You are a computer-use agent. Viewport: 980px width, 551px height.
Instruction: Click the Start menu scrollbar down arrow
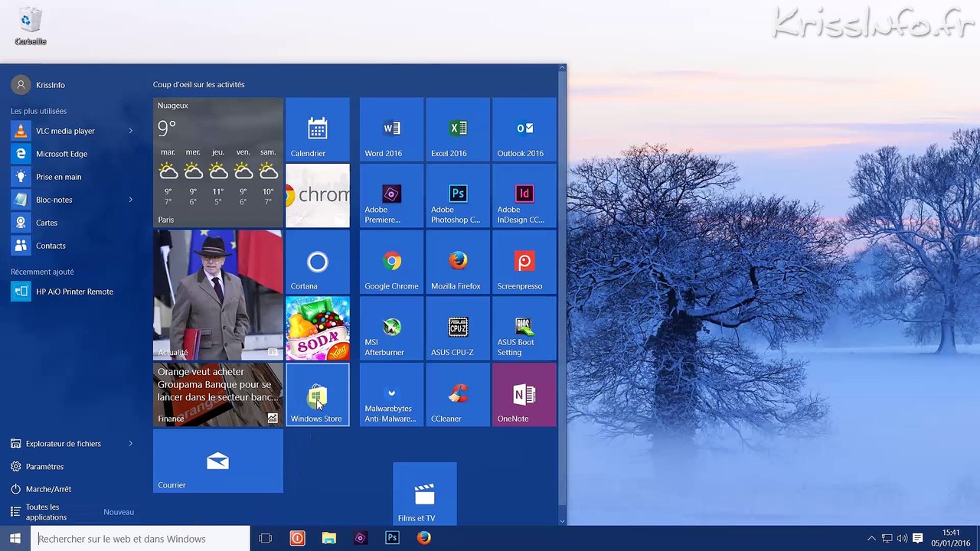coord(562,521)
